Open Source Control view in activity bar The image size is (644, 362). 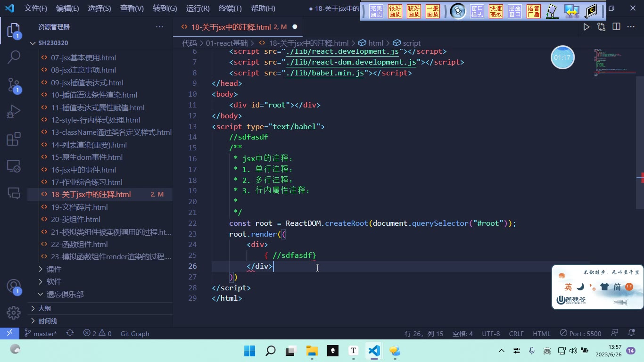(x=14, y=85)
